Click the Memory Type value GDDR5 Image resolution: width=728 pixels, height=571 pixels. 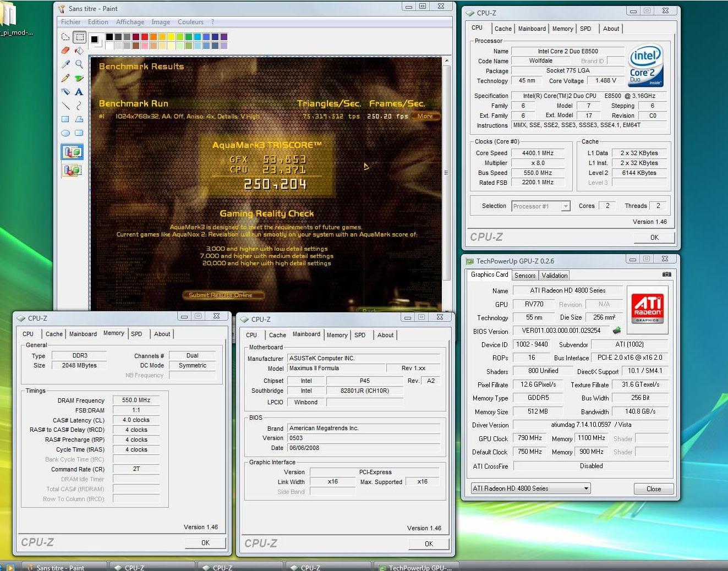pyautogui.click(x=538, y=397)
